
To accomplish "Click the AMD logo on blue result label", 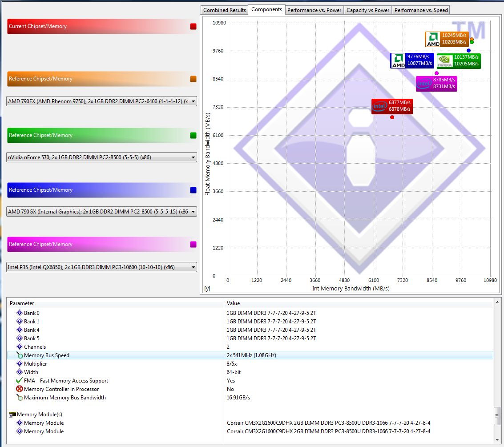I will pyautogui.click(x=398, y=61).
